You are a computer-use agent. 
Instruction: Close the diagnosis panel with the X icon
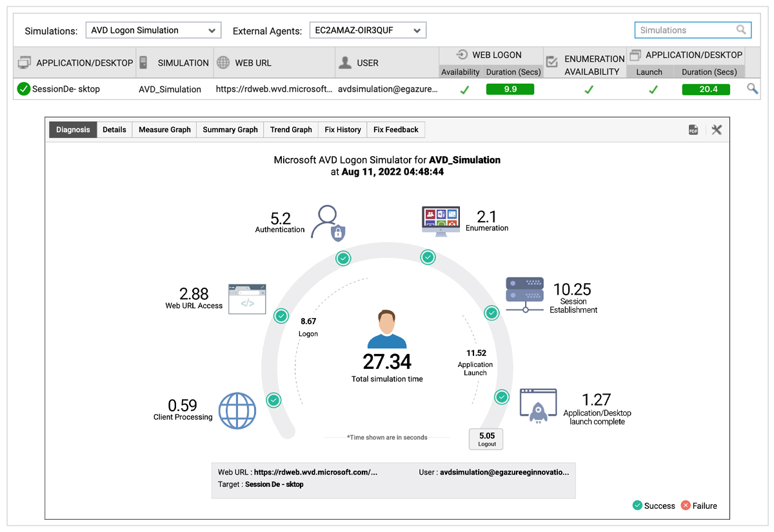[717, 130]
